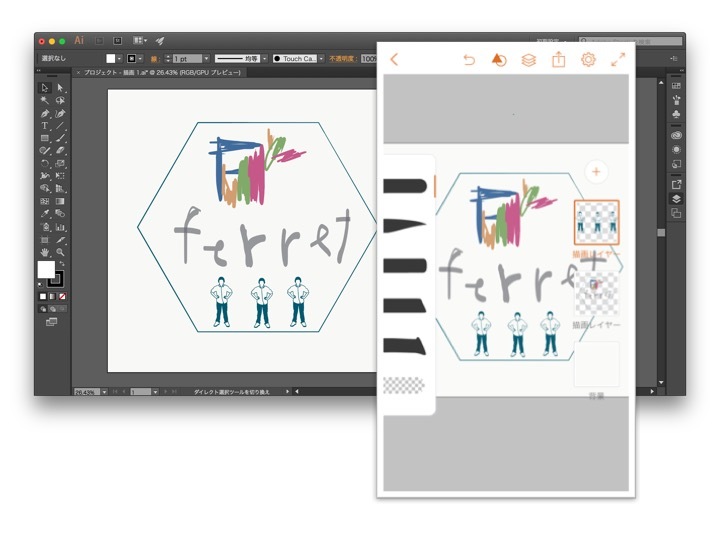Open the shapes icon in mobile app
Screen dimensions: 720x540
pos(499,60)
